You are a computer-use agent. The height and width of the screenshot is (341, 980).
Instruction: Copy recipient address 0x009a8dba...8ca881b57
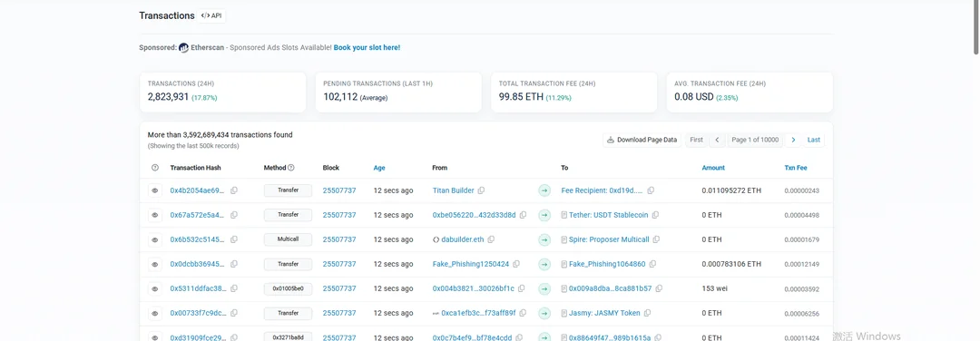click(659, 289)
